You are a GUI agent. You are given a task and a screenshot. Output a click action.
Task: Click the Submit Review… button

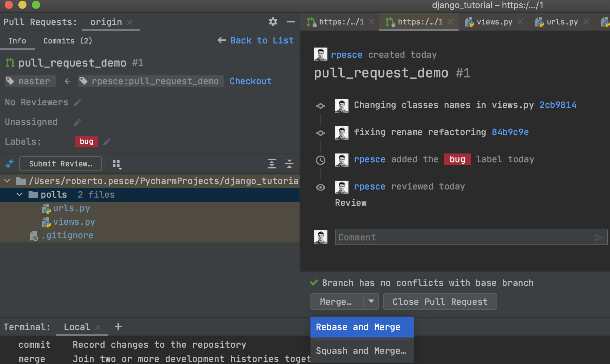click(x=60, y=164)
